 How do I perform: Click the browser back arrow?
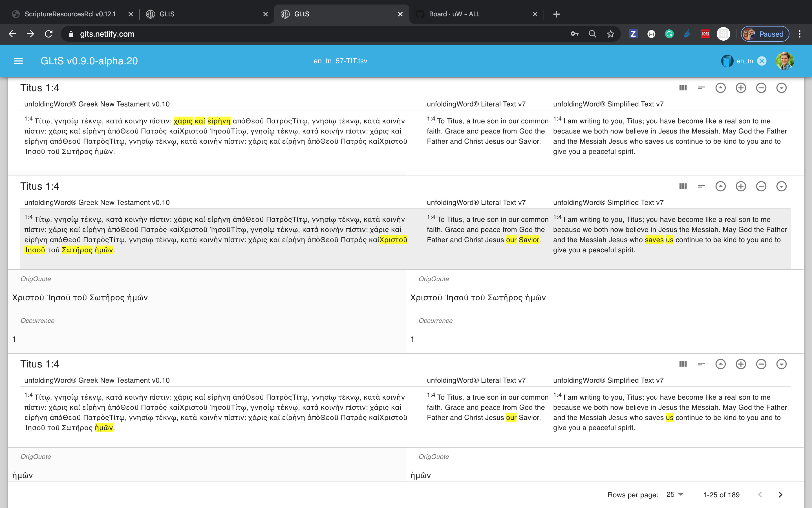[12, 34]
